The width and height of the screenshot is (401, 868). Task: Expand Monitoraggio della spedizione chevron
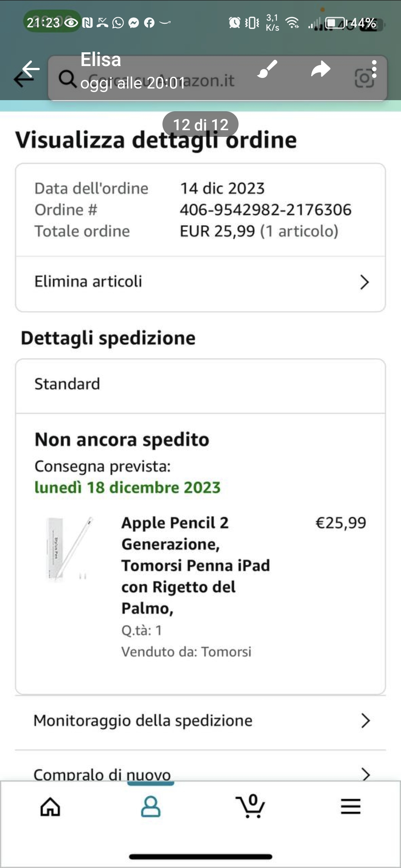point(365,721)
